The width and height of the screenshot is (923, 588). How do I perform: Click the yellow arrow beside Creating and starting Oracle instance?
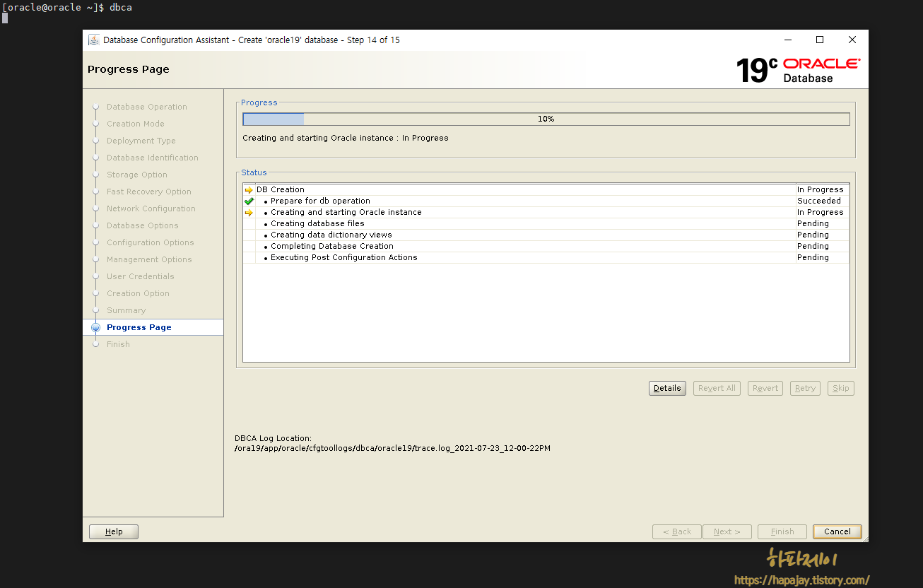249,213
